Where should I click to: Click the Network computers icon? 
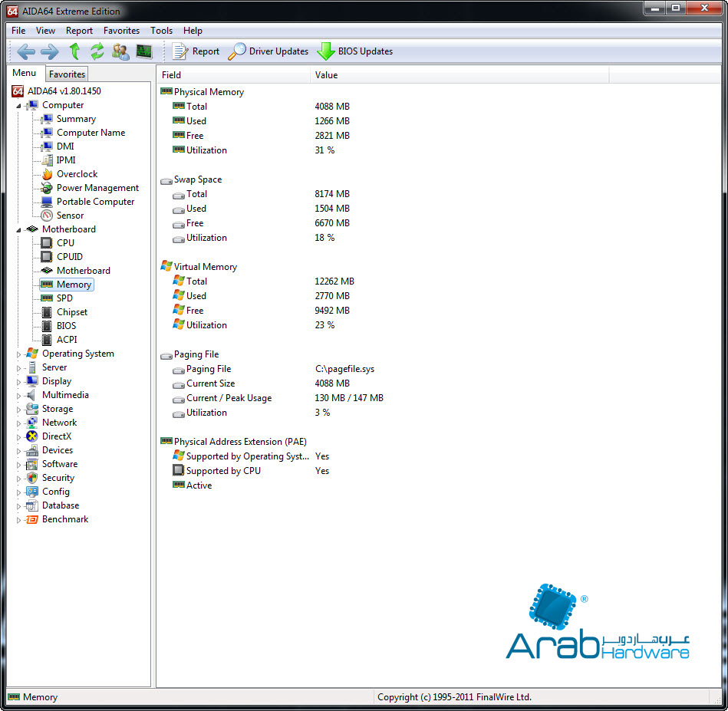[32, 423]
